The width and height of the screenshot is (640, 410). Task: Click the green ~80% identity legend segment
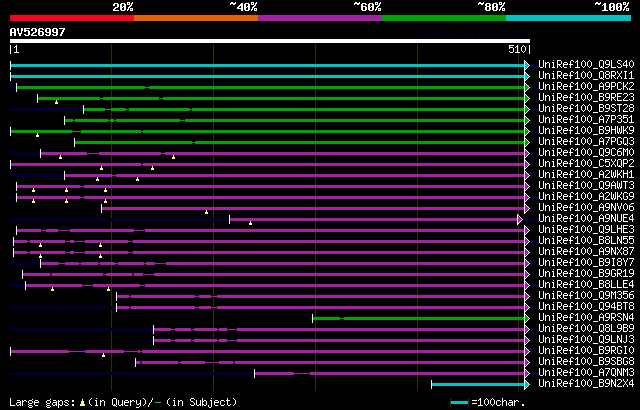[x=444, y=18]
